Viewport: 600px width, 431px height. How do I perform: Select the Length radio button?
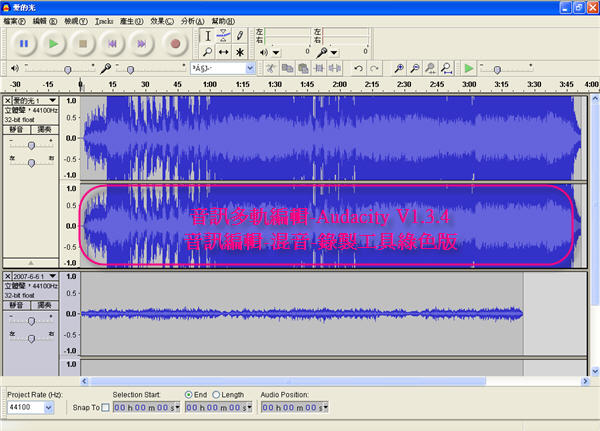click(214, 395)
